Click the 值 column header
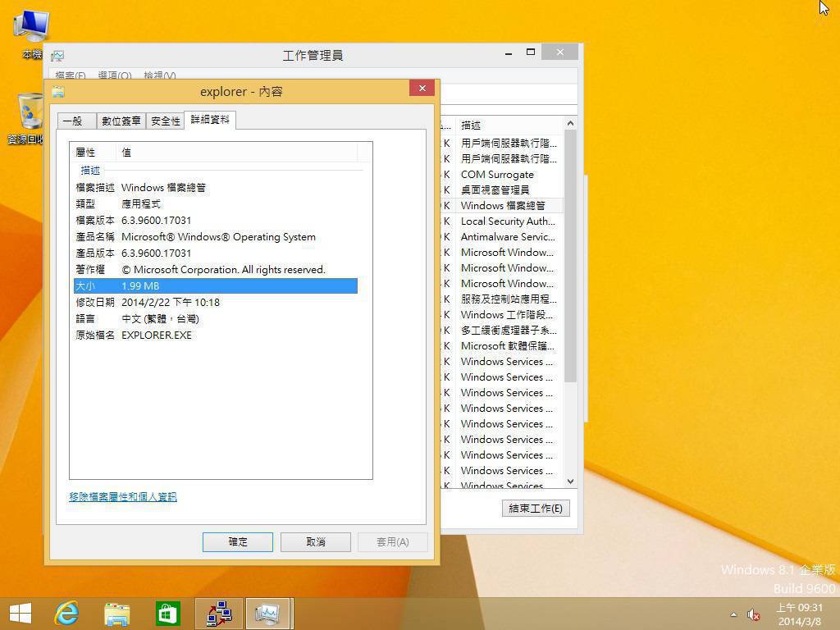The height and width of the screenshot is (630, 840). 237,152
